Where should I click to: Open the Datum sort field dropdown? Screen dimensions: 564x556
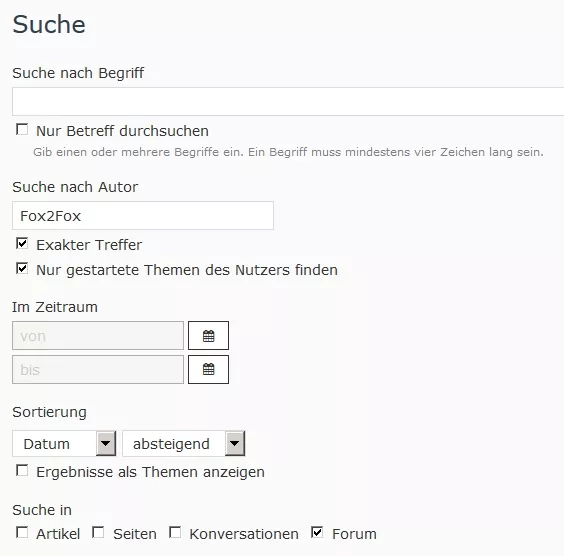click(x=64, y=443)
